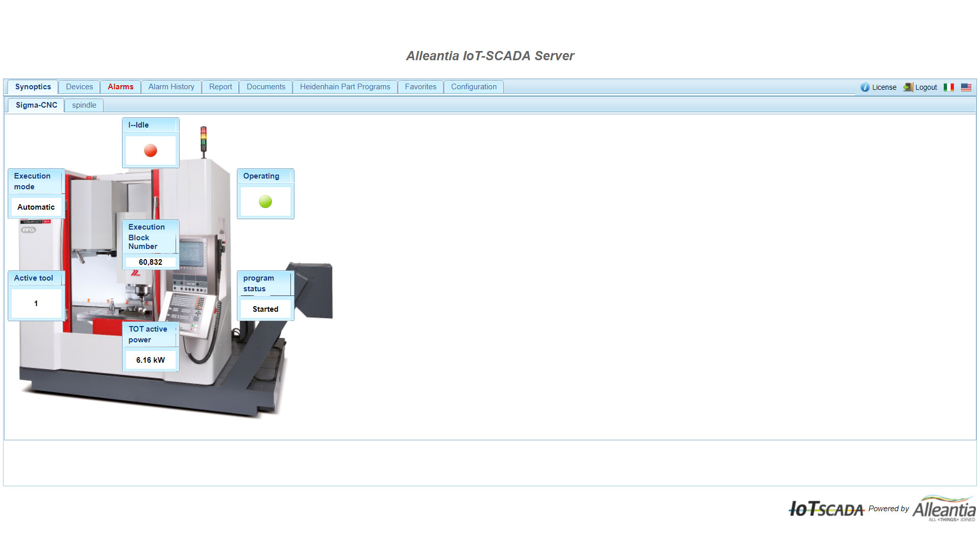Click the Logout door icon
This screenshot has height=551, width=980.
pos(908,87)
